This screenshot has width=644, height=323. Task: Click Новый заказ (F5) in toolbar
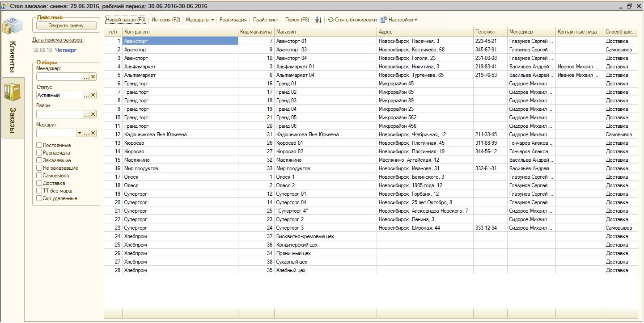(x=126, y=20)
